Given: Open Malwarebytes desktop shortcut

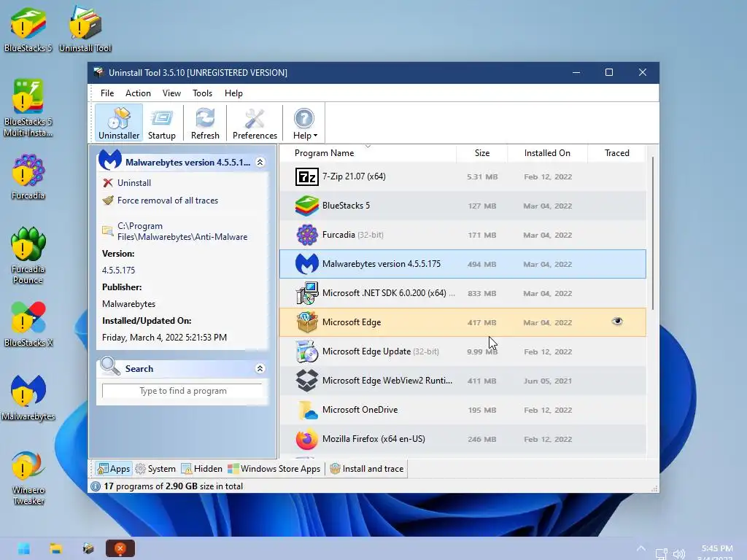Looking at the screenshot, I should (28, 397).
